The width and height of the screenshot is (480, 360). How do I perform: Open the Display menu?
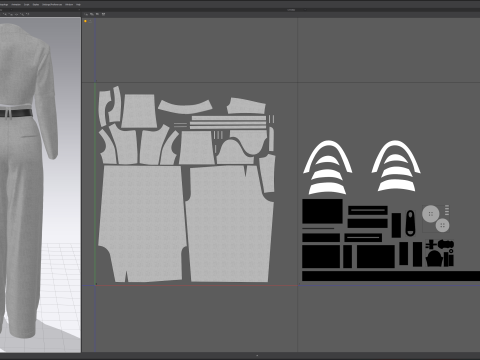[x=36, y=5]
